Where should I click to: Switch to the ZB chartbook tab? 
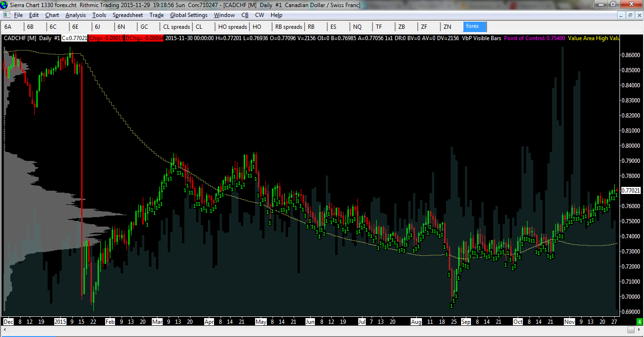coord(407,27)
